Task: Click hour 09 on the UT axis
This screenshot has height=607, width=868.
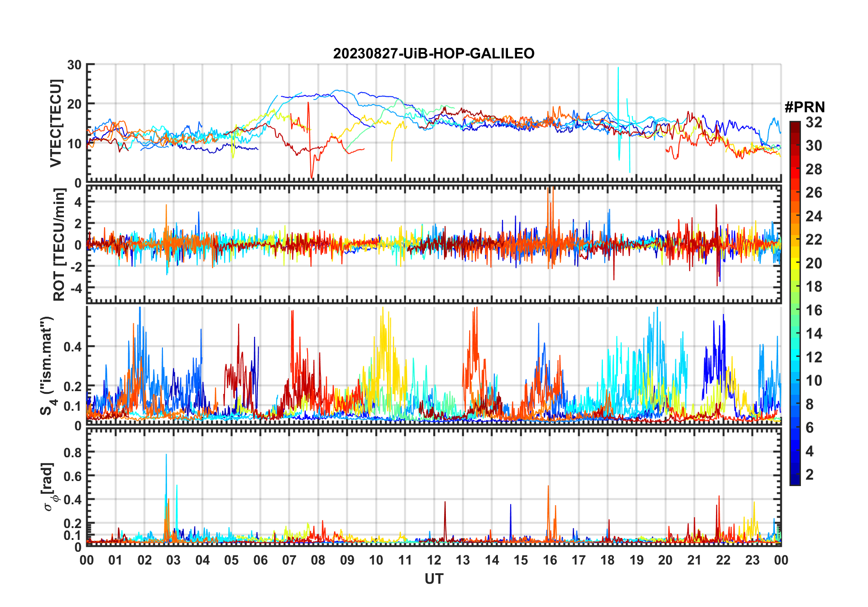Action: (x=347, y=560)
